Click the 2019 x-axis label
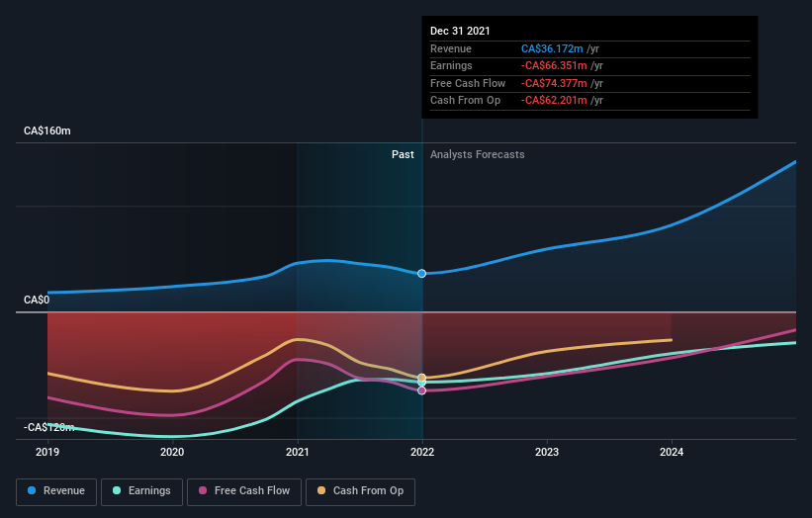The height and width of the screenshot is (518, 812). point(47,453)
